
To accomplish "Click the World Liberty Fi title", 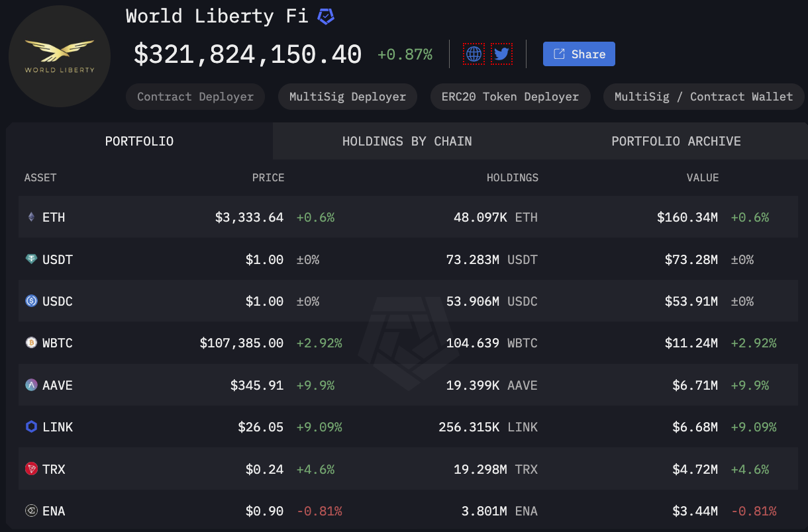I will tap(217, 16).
